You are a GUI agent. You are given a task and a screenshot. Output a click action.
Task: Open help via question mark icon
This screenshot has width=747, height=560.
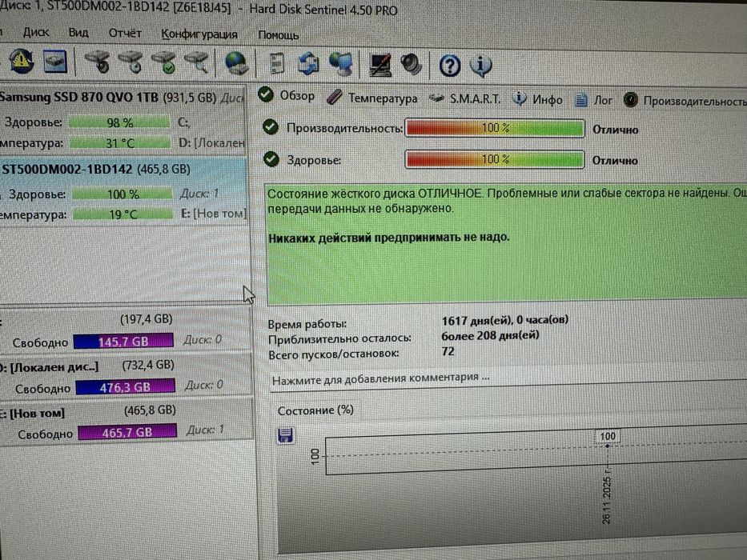(x=449, y=66)
